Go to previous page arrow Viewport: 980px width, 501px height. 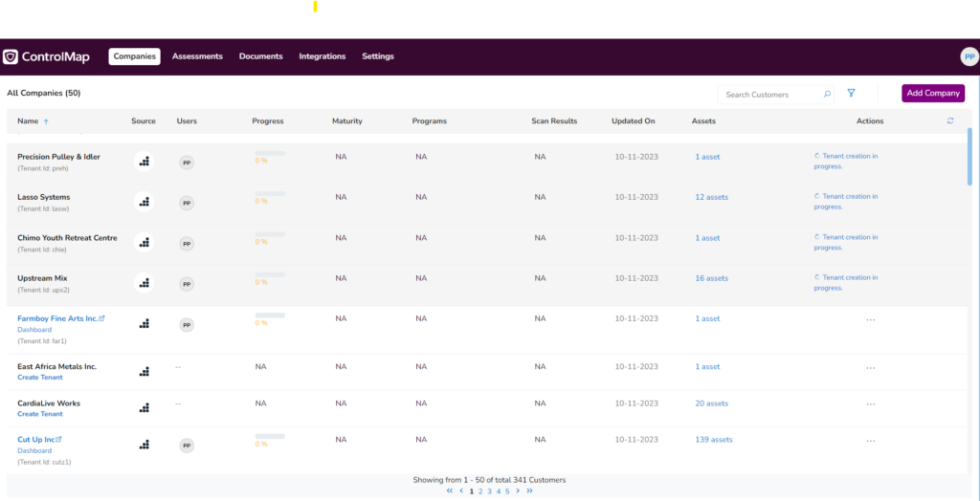(461, 491)
